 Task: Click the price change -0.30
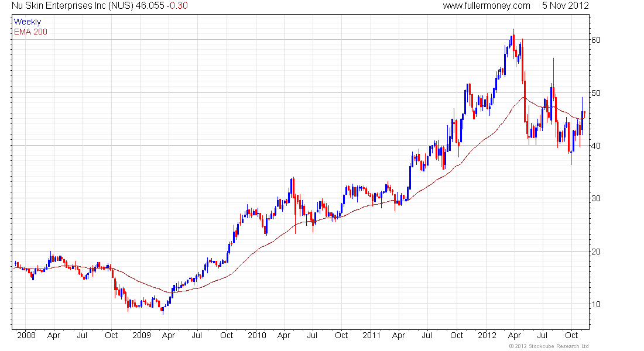(177, 6)
